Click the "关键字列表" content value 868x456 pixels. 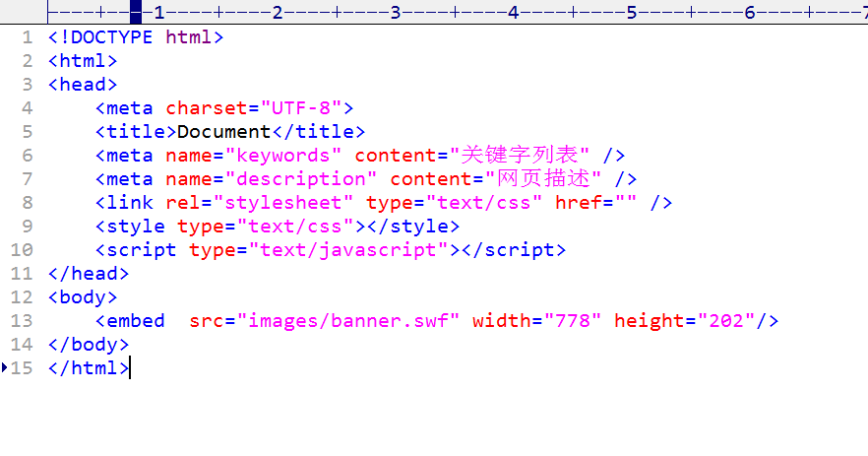[520, 156]
